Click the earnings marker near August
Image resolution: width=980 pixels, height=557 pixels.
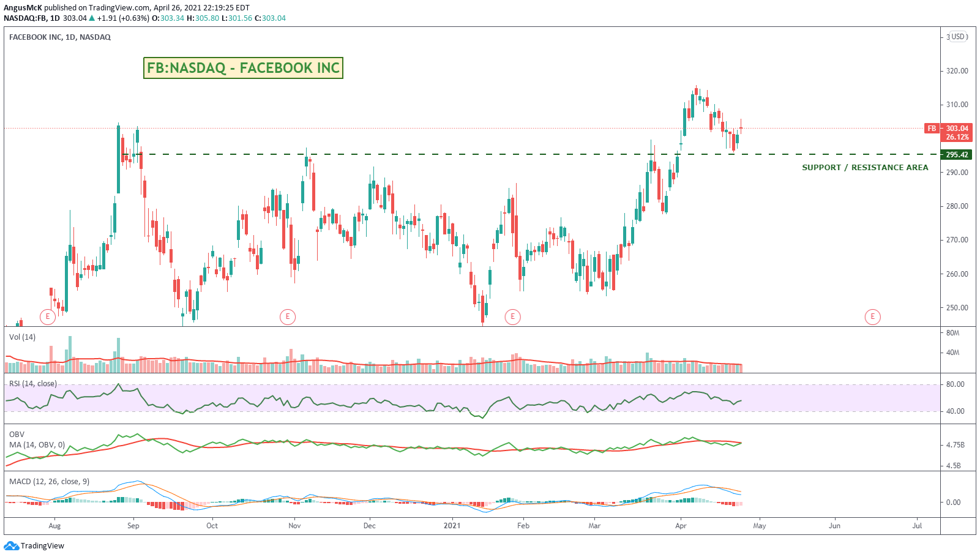(x=48, y=316)
